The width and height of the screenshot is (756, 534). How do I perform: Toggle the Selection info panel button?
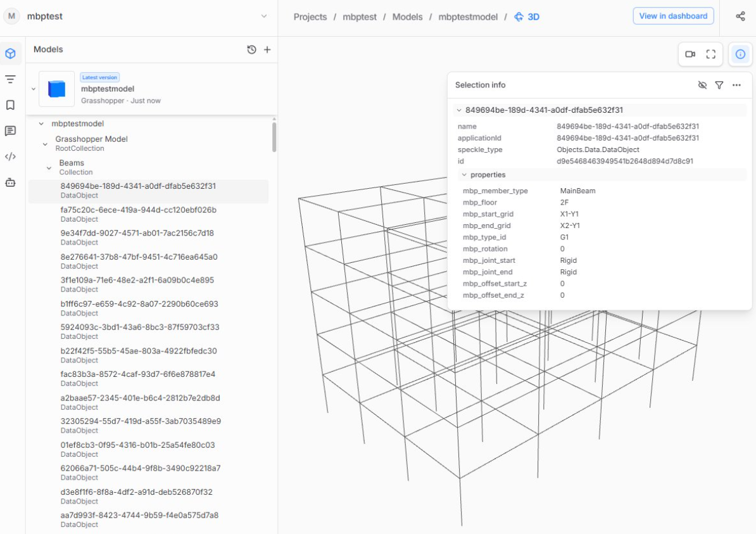click(740, 54)
